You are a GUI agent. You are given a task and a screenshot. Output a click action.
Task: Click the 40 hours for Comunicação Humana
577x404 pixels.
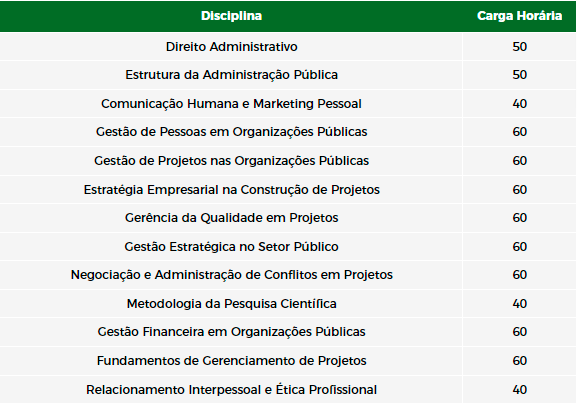(x=520, y=104)
